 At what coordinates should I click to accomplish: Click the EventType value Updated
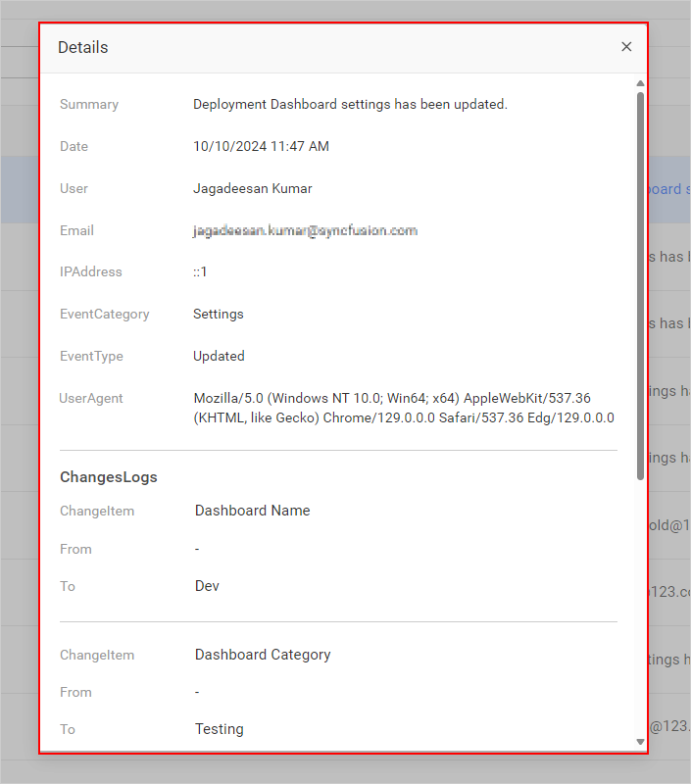(219, 356)
